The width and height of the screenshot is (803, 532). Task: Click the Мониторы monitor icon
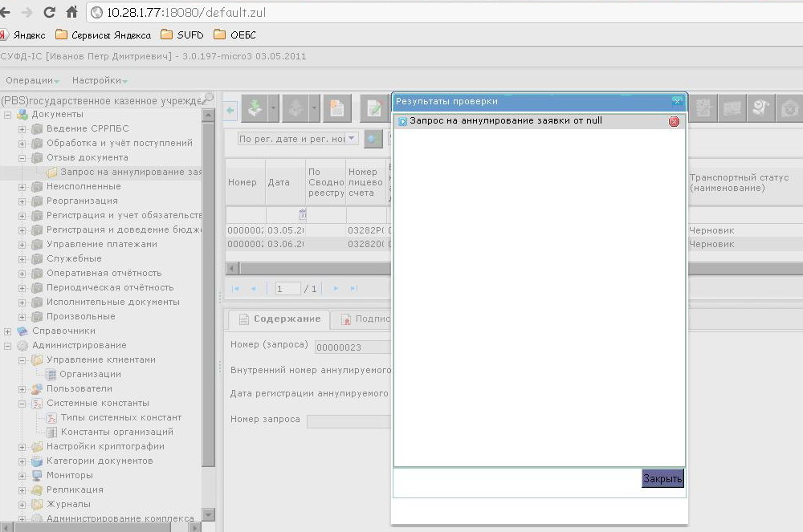click(36, 475)
